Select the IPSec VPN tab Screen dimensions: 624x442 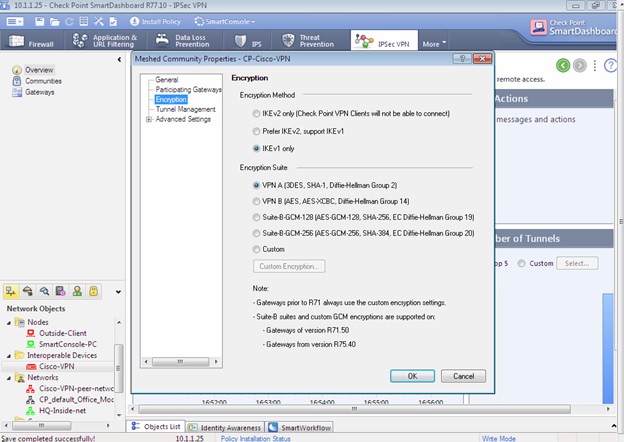(x=384, y=41)
